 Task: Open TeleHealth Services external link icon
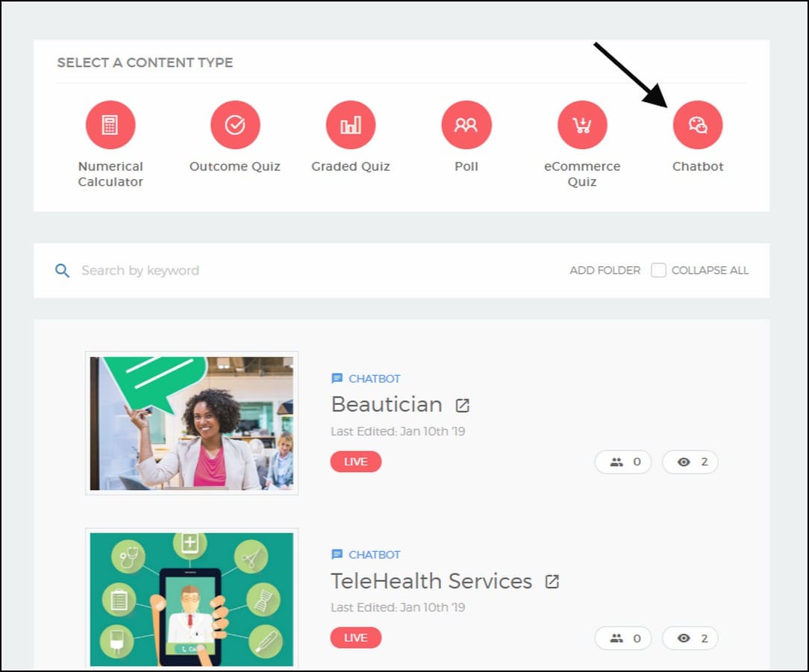click(x=552, y=582)
